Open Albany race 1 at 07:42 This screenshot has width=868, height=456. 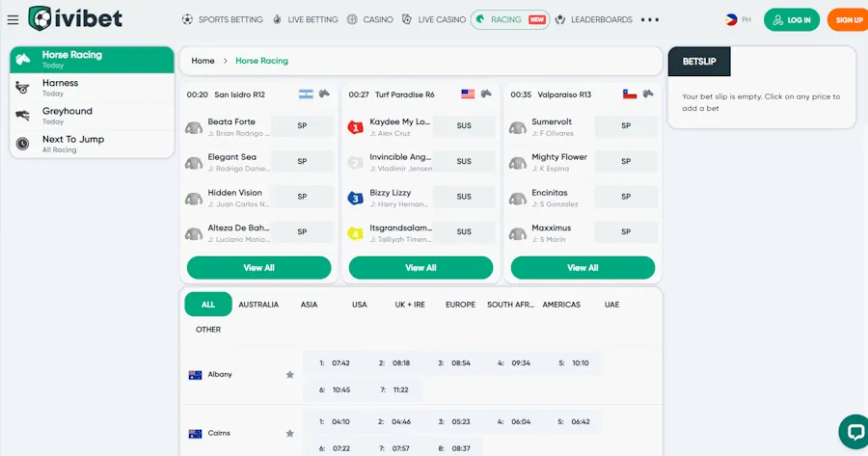tap(335, 363)
